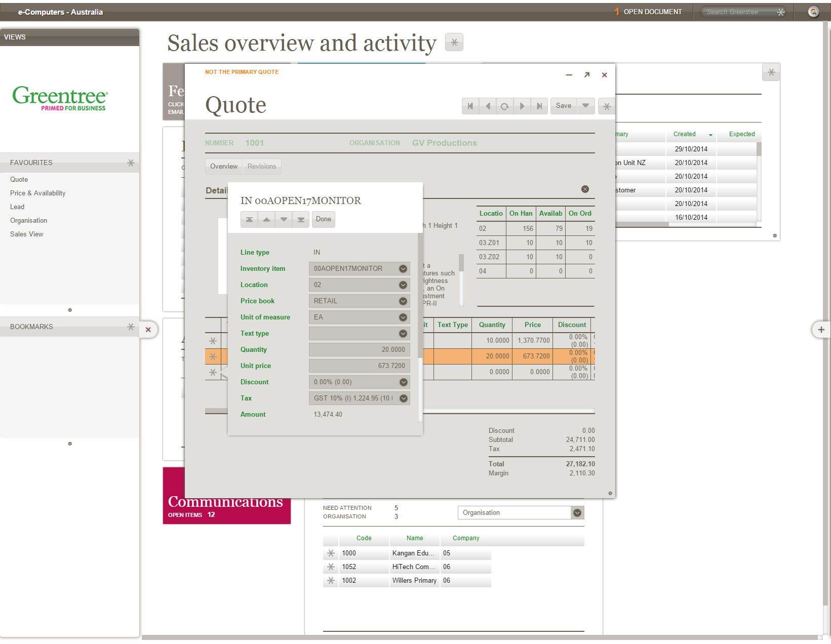The width and height of the screenshot is (831, 644).
Task: Open the user icon in top bar
Action: pyautogui.click(x=813, y=12)
